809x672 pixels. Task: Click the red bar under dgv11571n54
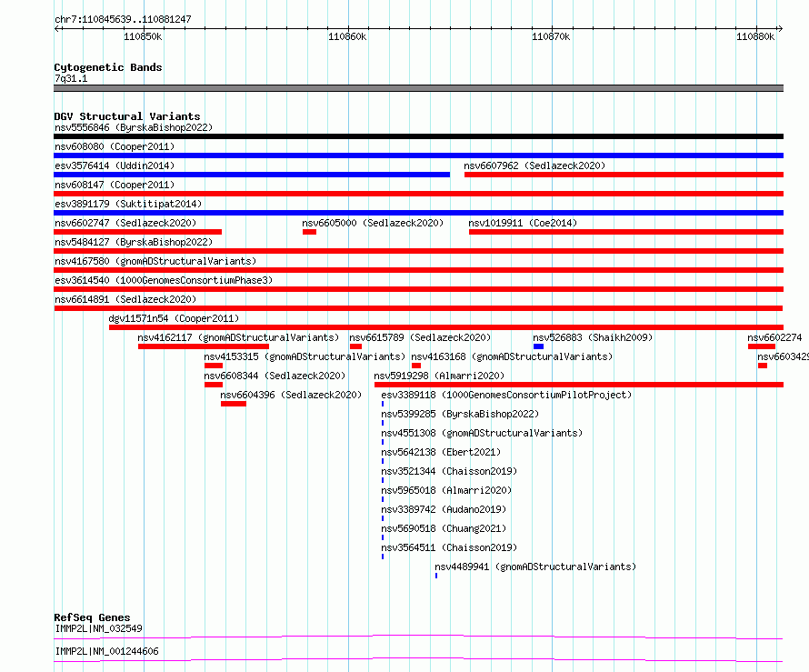(x=446, y=327)
